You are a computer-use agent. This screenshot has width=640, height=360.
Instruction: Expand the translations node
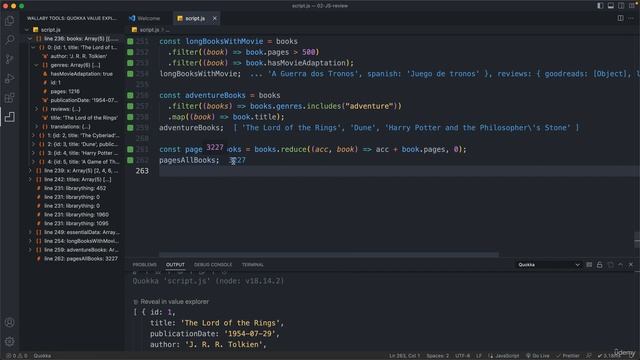click(37, 127)
